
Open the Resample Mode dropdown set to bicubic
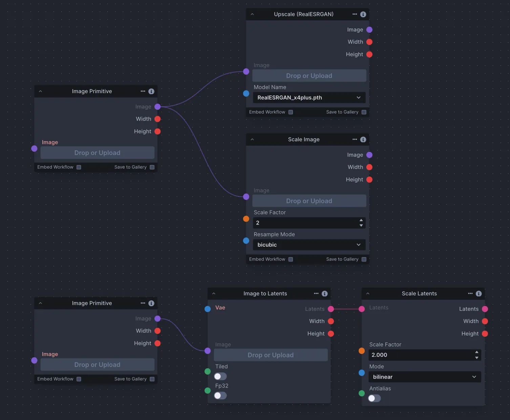point(309,245)
